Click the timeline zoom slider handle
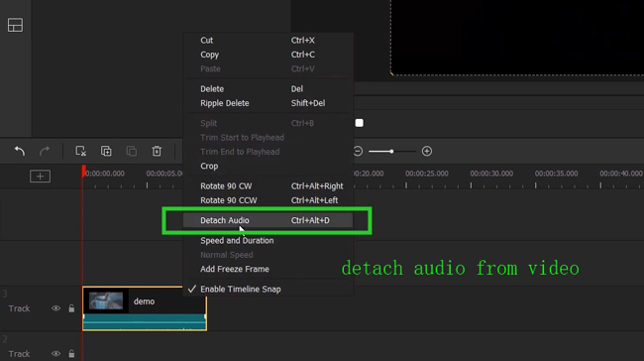Screen dimensions: 644x361 point(391,152)
